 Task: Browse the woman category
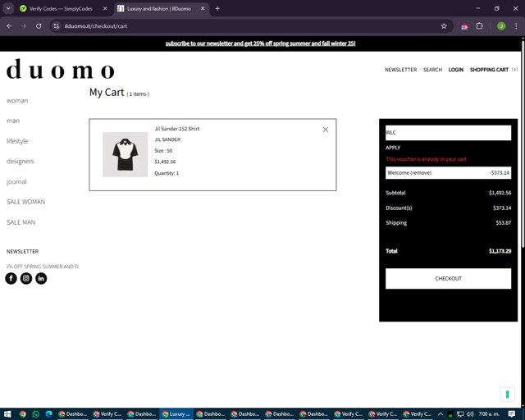pyautogui.click(x=17, y=100)
